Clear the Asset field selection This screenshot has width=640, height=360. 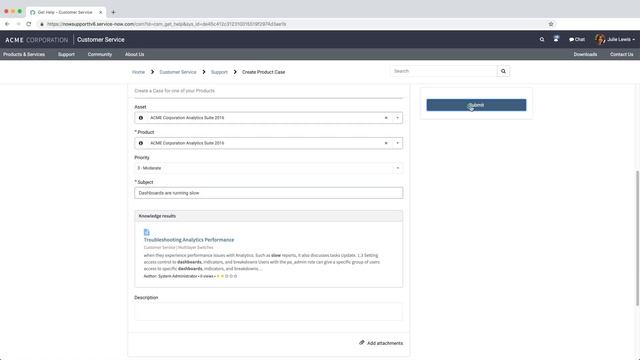386,118
